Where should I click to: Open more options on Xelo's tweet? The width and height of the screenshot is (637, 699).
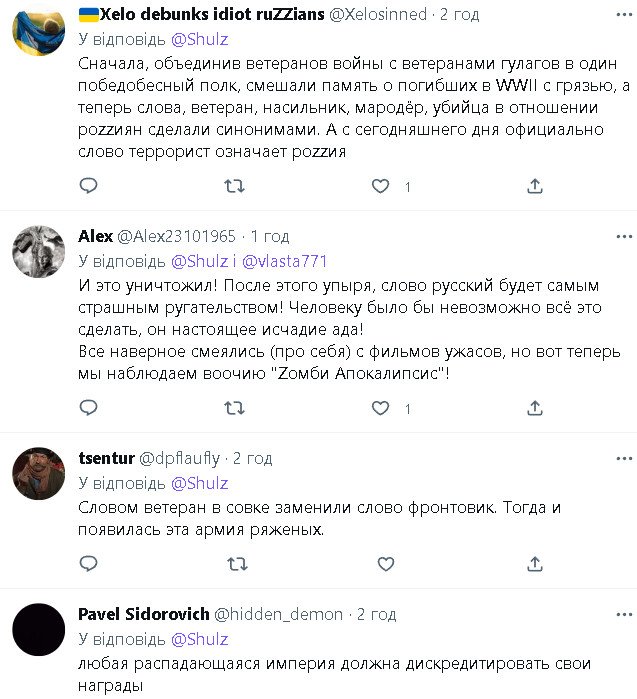pos(622,14)
